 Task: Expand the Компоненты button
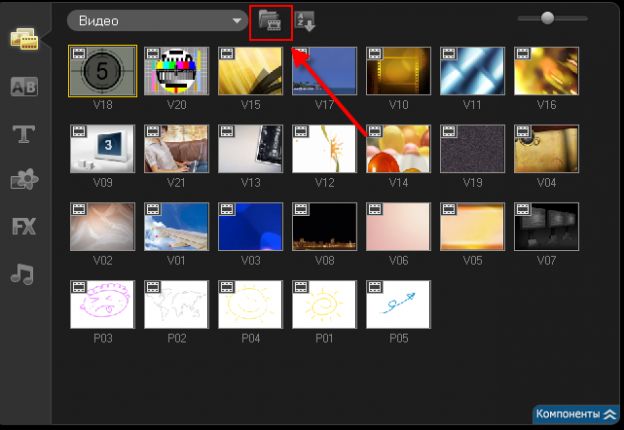pos(576,414)
